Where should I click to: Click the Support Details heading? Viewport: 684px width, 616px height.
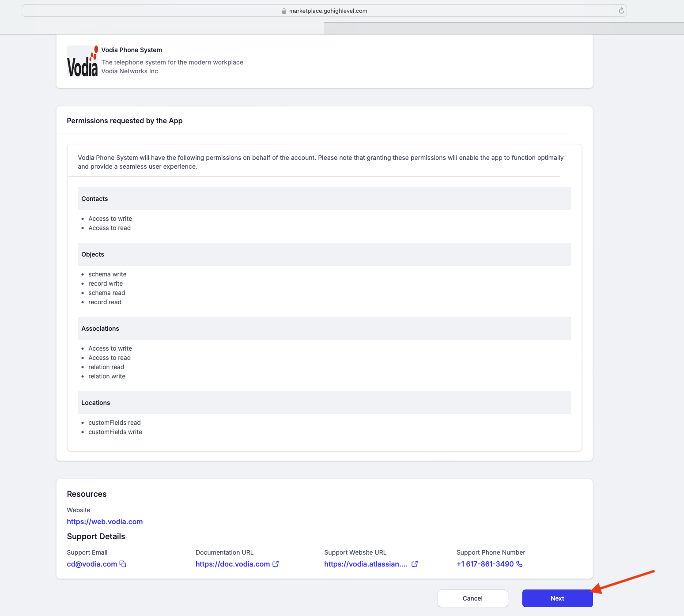[x=96, y=537]
